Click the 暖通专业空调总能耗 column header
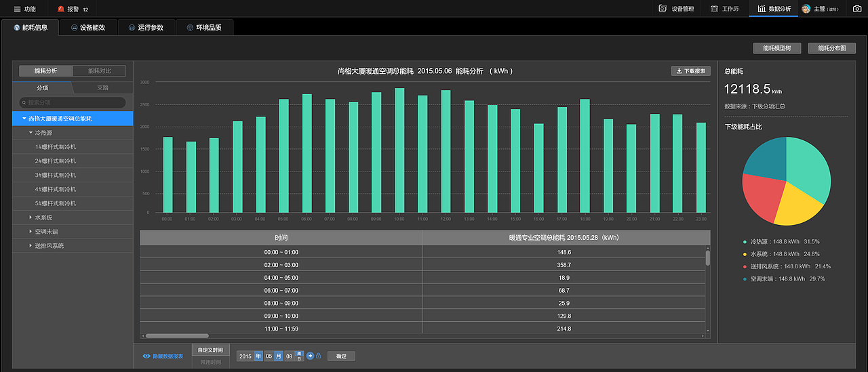The width and height of the screenshot is (868, 372). coord(566,238)
